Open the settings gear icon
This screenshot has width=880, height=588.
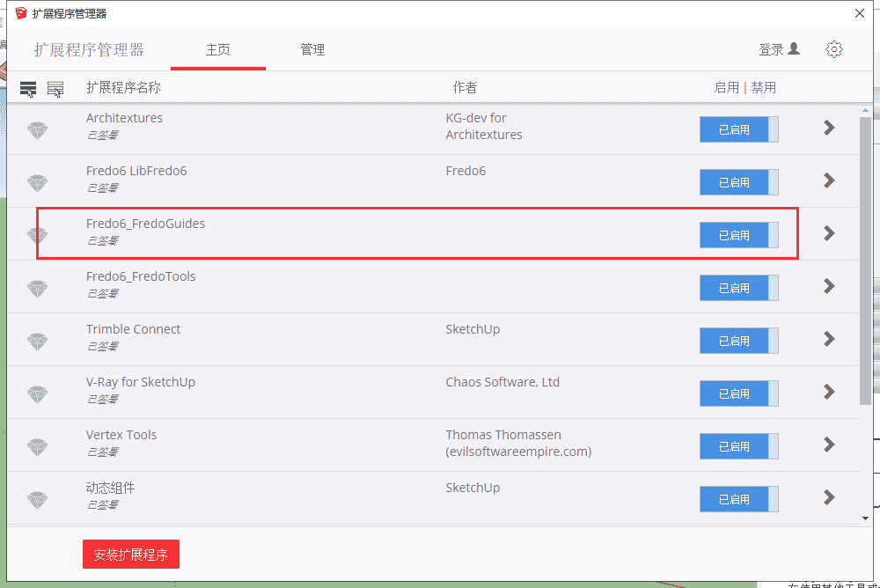[x=834, y=49]
